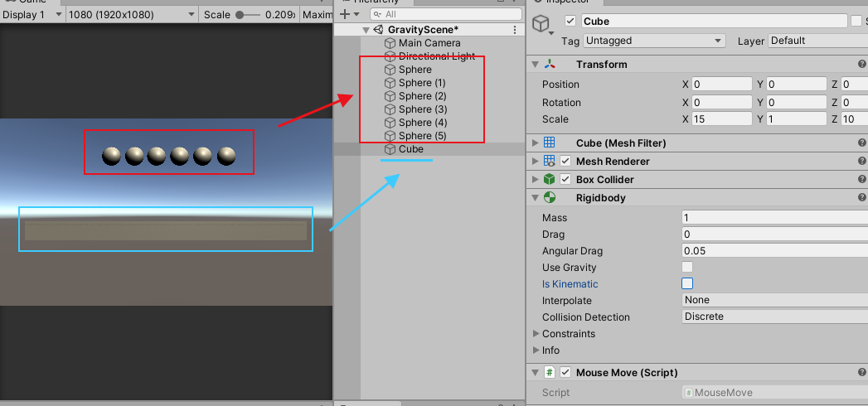Collapse the Rigidbody component foldout arrow
This screenshot has height=406, width=868.
pyautogui.click(x=535, y=197)
